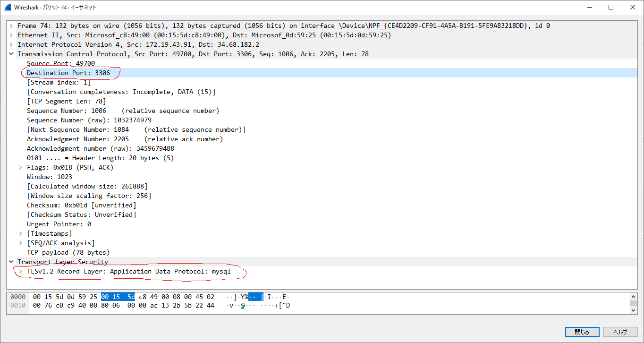Expand the Internet Protocol Version 4 node
This screenshot has height=343, width=644.
tap(11, 44)
